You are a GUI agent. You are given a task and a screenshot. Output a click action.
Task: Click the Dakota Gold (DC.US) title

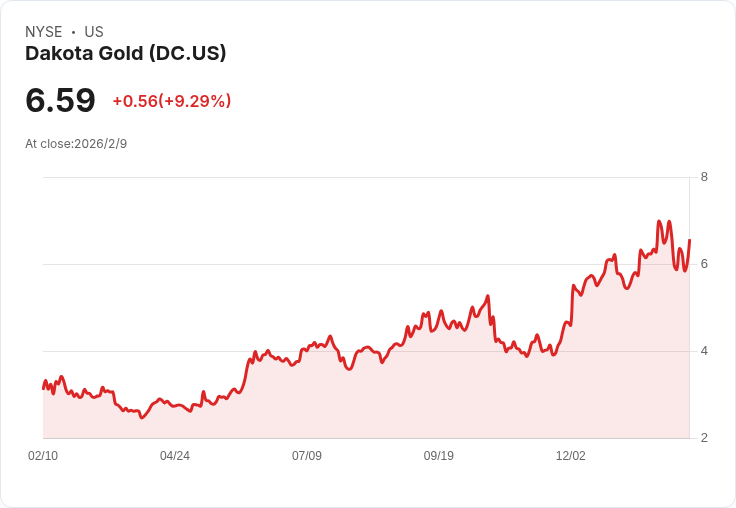pyautogui.click(x=125, y=54)
